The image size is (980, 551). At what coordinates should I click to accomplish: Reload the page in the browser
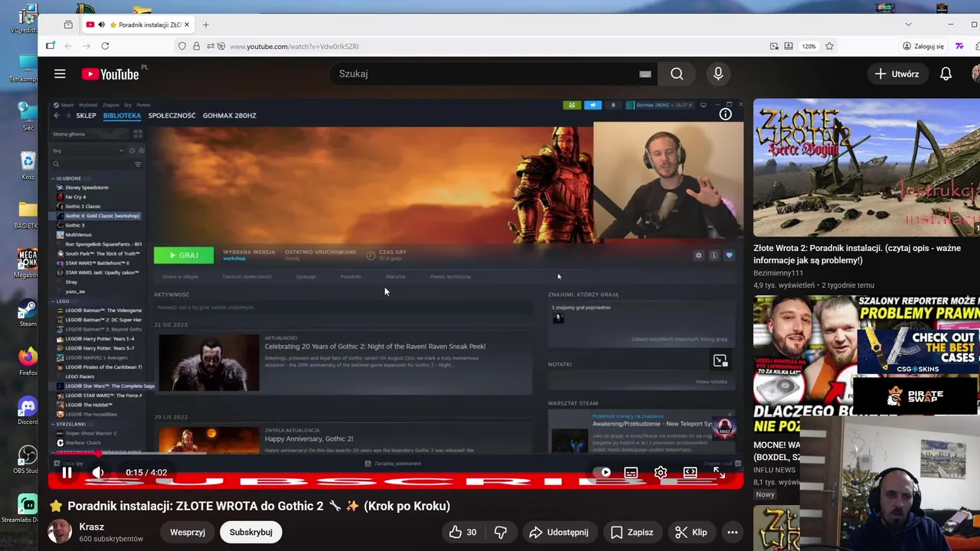(105, 46)
